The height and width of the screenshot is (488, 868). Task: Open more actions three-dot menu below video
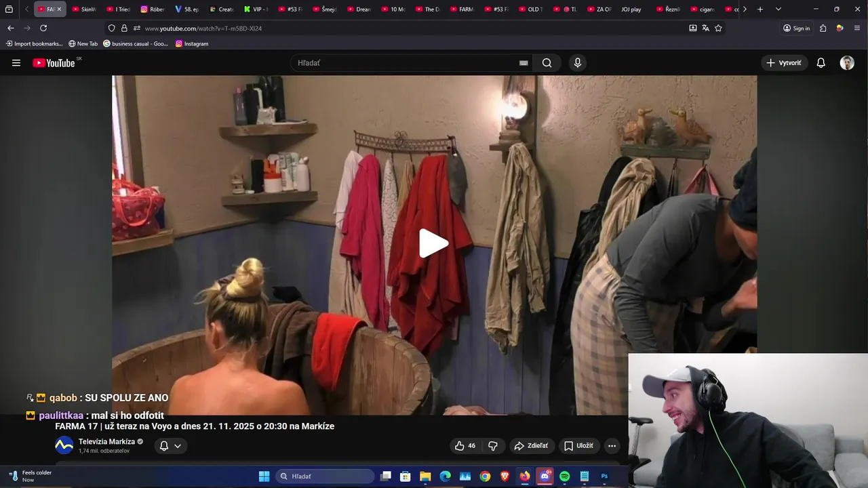pyautogui.click(x=612, y=446)
